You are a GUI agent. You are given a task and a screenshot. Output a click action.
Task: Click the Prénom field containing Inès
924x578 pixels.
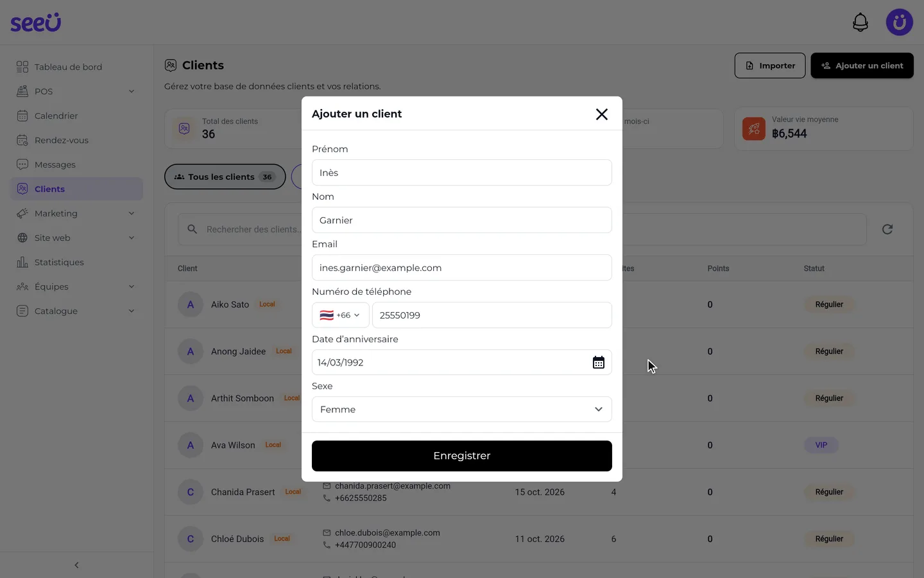point(462,173)
